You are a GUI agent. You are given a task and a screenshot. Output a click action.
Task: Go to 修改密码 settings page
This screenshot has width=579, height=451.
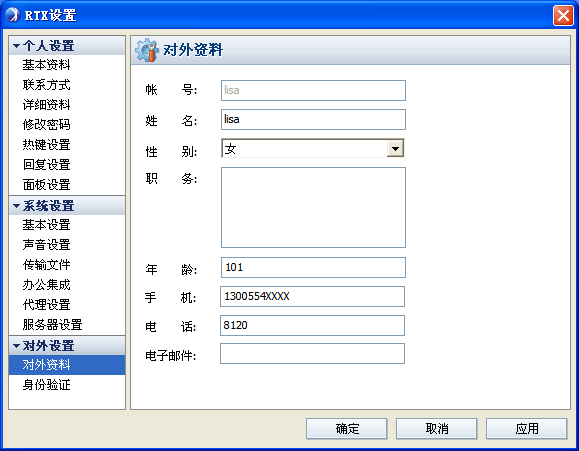pyautogui.click(x=46, y=125)
